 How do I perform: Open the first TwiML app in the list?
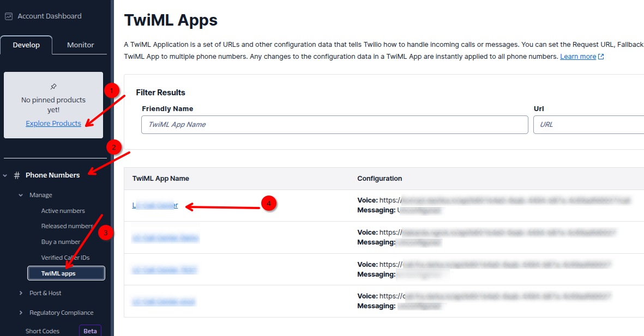tap(154, 205)
